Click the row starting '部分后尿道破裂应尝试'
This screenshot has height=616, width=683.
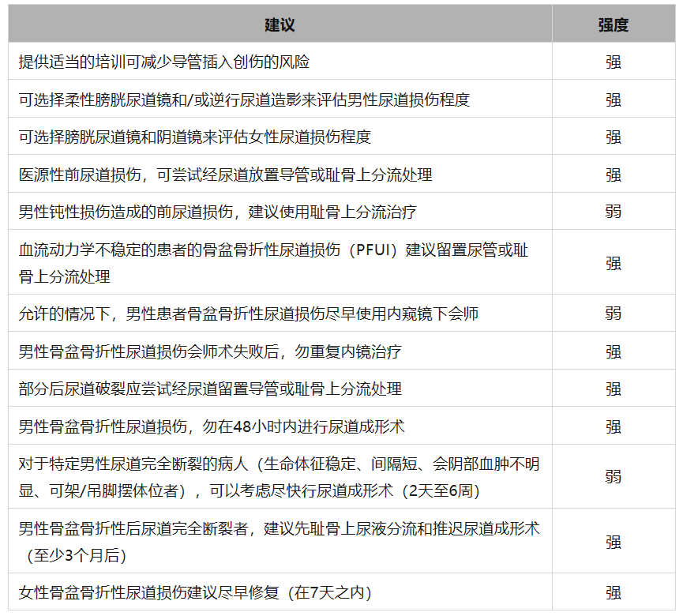pyautogui.click(x=341, y=389)
